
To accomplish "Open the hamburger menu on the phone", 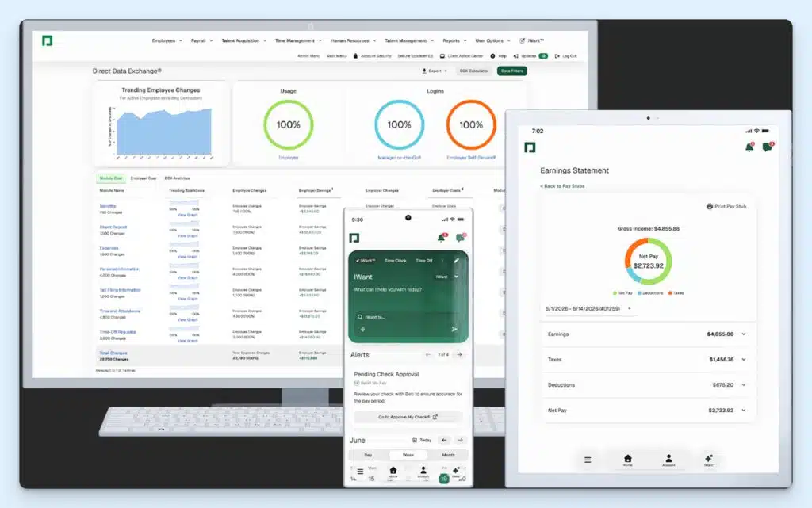I will [x=360, y=472].
